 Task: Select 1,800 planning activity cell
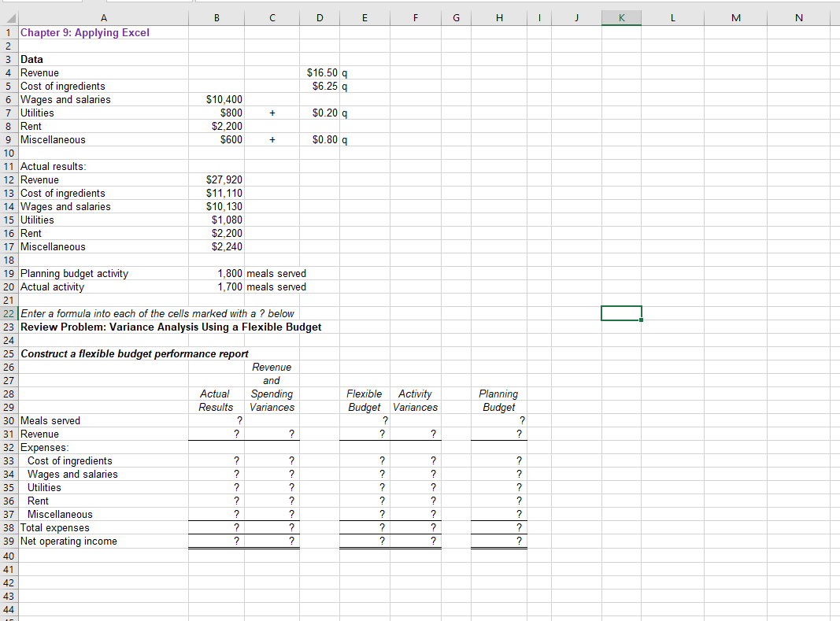(216, 274)
